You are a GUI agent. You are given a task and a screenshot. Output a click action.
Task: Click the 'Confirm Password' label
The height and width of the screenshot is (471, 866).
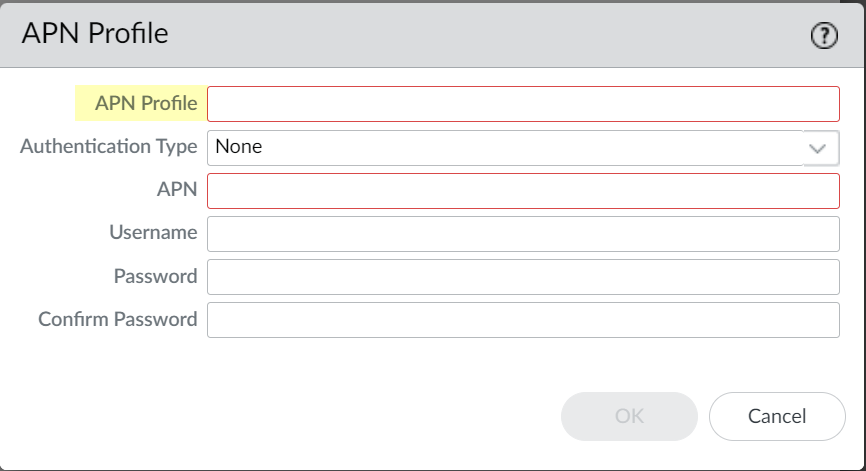(118, 320)
